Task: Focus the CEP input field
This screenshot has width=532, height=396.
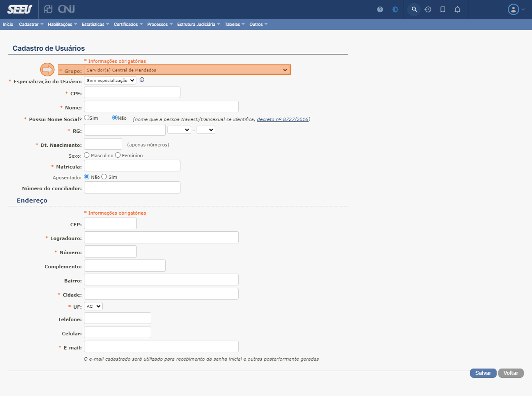Action: pyautogui.click(x=110, y=224)
